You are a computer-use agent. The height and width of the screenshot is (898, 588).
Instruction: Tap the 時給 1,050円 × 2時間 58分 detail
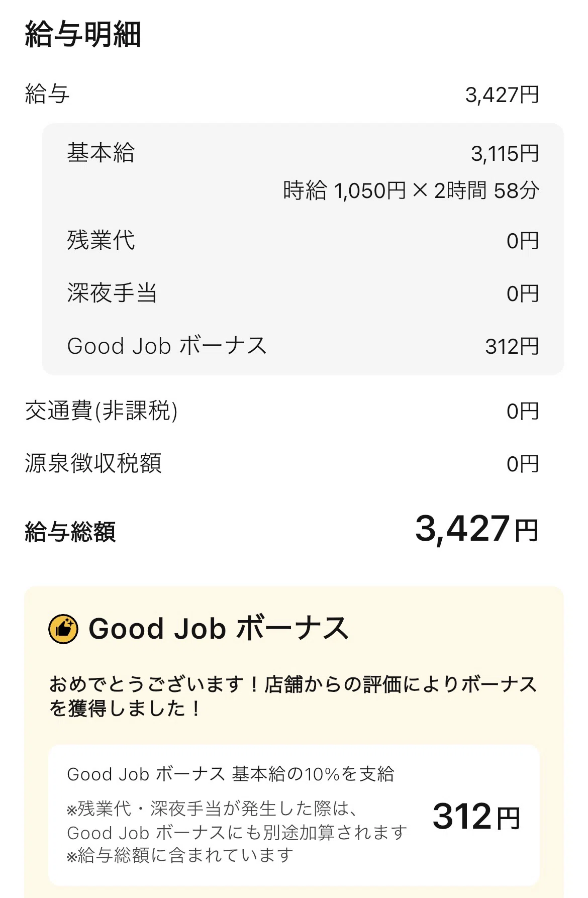pos(411,191)
